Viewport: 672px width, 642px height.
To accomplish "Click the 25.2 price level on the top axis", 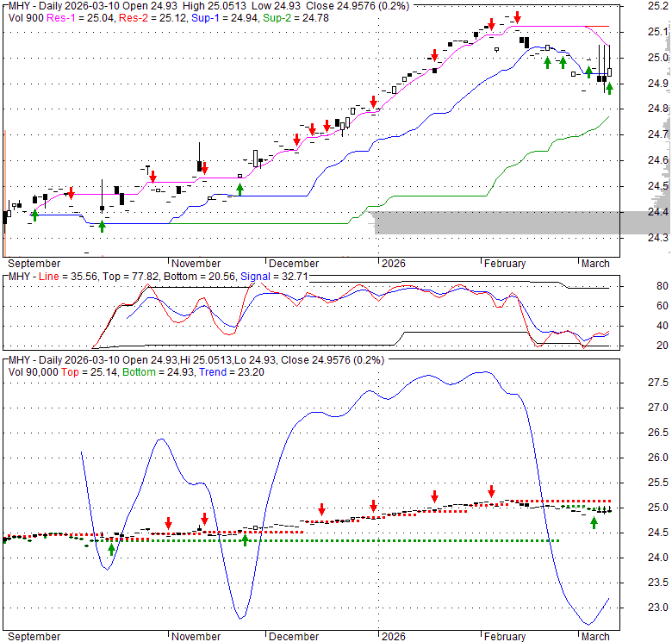I will point(658,6).
